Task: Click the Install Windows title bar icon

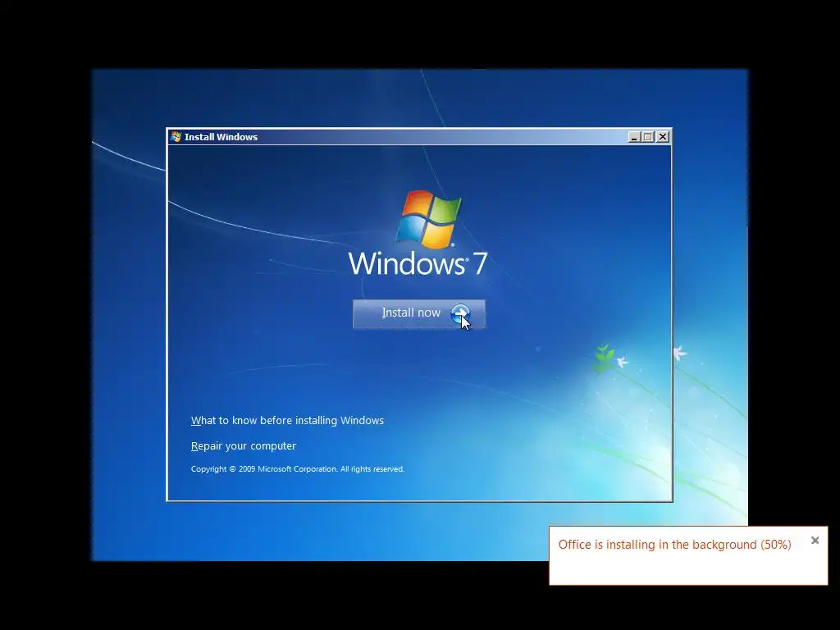Action: click(176, 137)
